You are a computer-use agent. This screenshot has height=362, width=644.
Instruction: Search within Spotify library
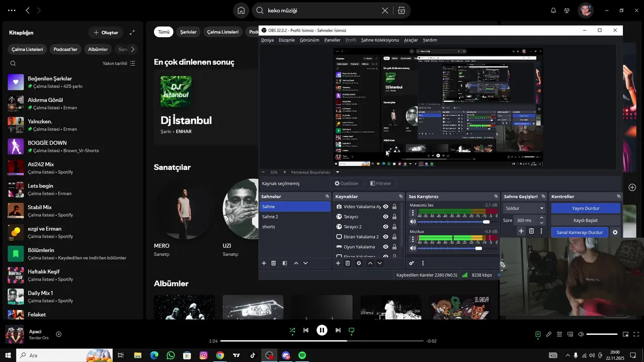pyautogui.click(x=13, y=63)
